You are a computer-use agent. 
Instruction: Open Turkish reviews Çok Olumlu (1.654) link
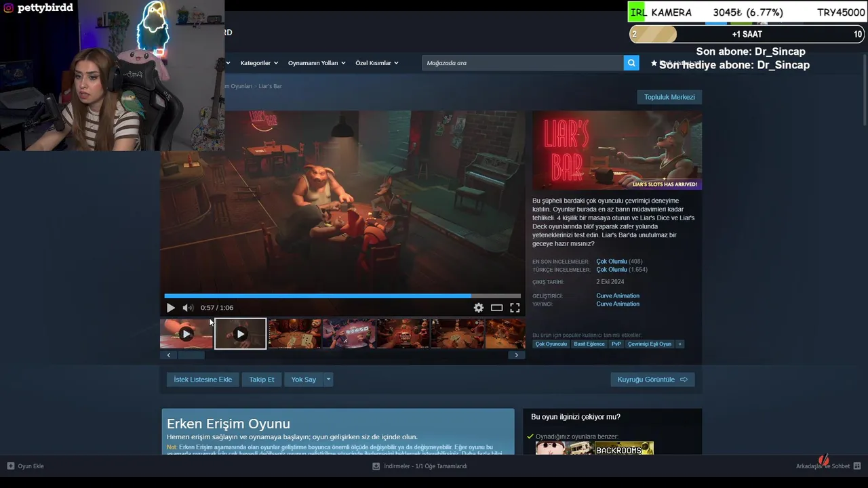pos(622,270)
